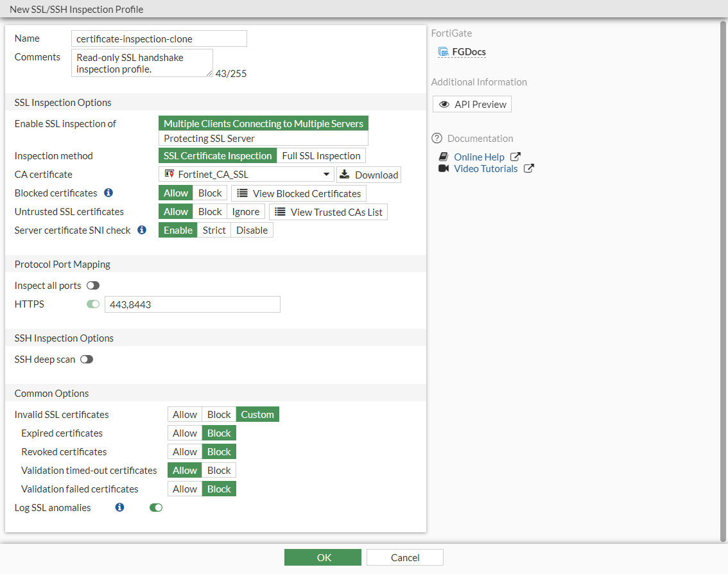Click the FGDocs FortiGate device icon
The height and width of the screenshot is (574, 728).
(x=443, y=52)
